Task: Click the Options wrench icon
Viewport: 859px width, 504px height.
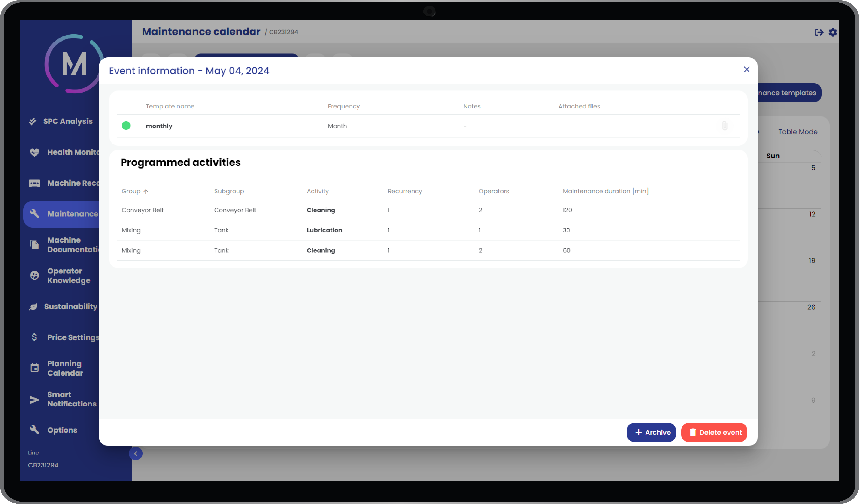Action: click(x=34, y=430)
